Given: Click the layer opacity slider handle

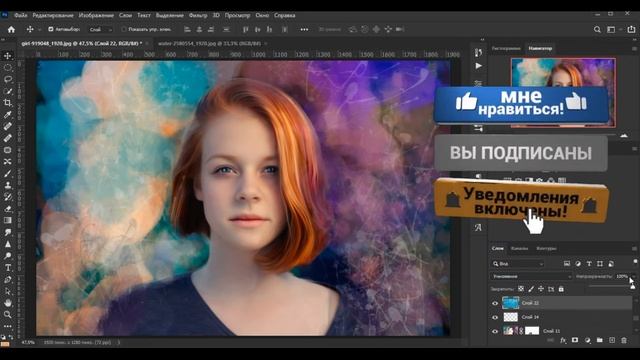Looking at the screenshot, I should [x=633, y=287].
